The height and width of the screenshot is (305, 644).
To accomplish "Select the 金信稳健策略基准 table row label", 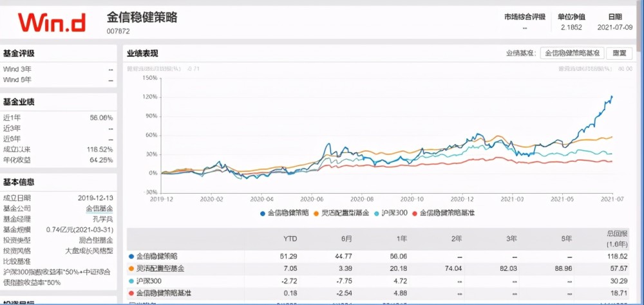I will (164, 293).
